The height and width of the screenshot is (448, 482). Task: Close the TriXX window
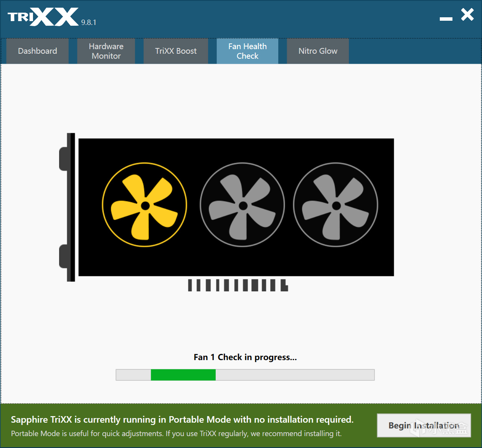[x=467, y=15]
